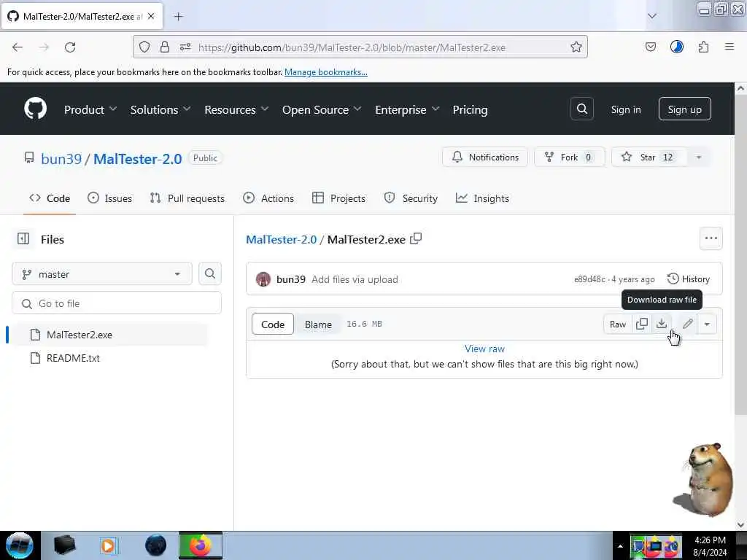747x560 pixels.
Task: Open the Raw file button
Action: pyautogui.click(x=617, y=324)
